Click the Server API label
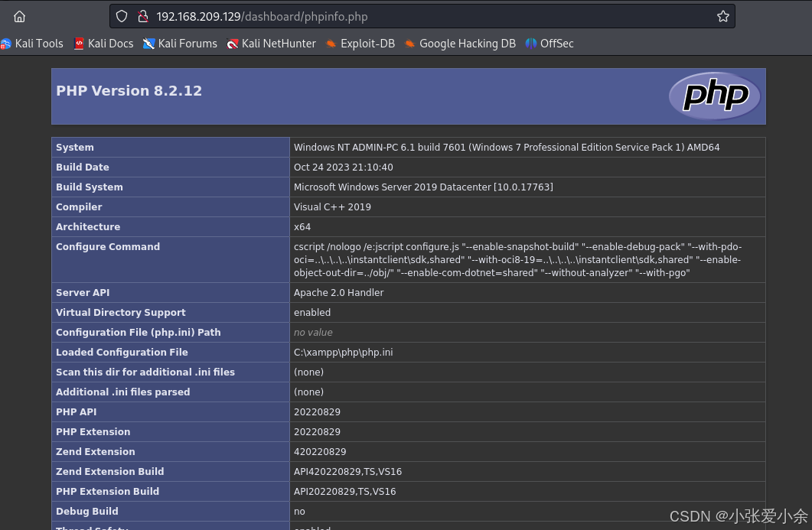 point(83,292)
